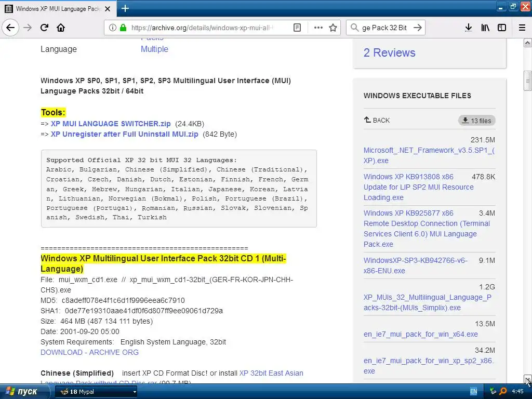Screen dimensions: 532x399
Task: Open XP 32bit East Asian link
Action: coord(271,373)
